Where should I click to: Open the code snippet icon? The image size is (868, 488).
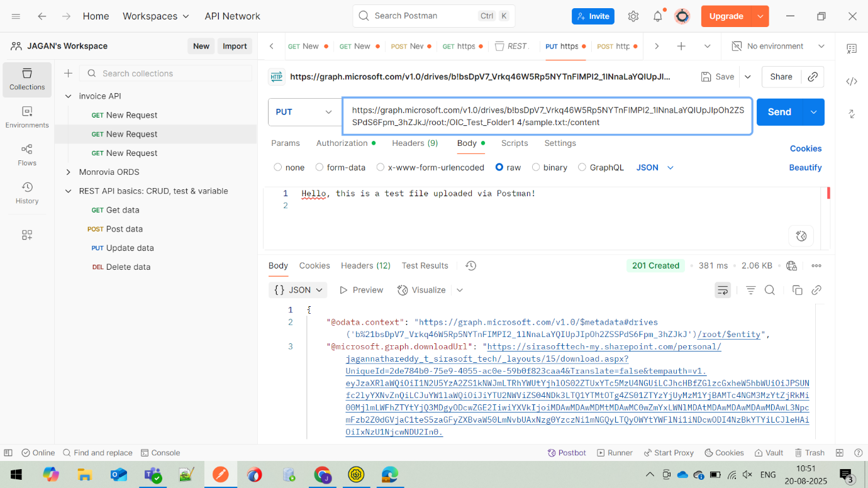[x=852, y=81]
